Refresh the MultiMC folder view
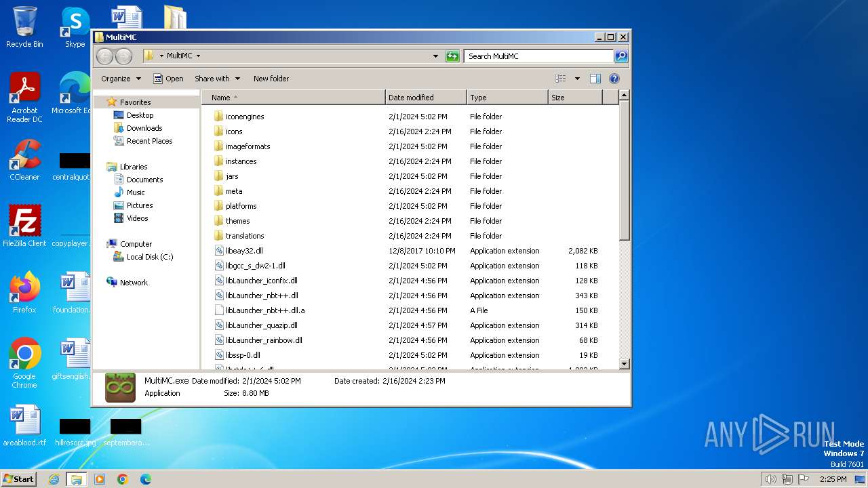Screen dimensions: 868x488 pyautogui.click(x=452, y=56)
